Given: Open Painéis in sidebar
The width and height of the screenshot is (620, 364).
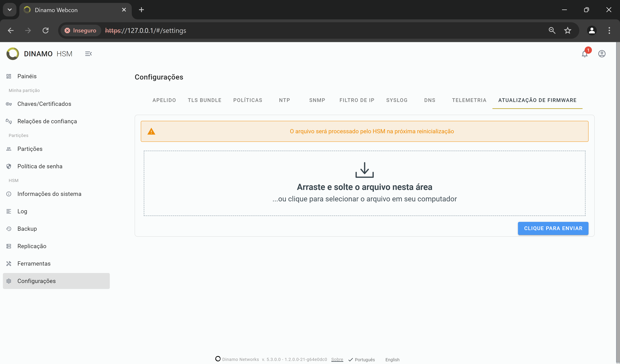Looking at the screenshot, I should [x=56, y=76].
